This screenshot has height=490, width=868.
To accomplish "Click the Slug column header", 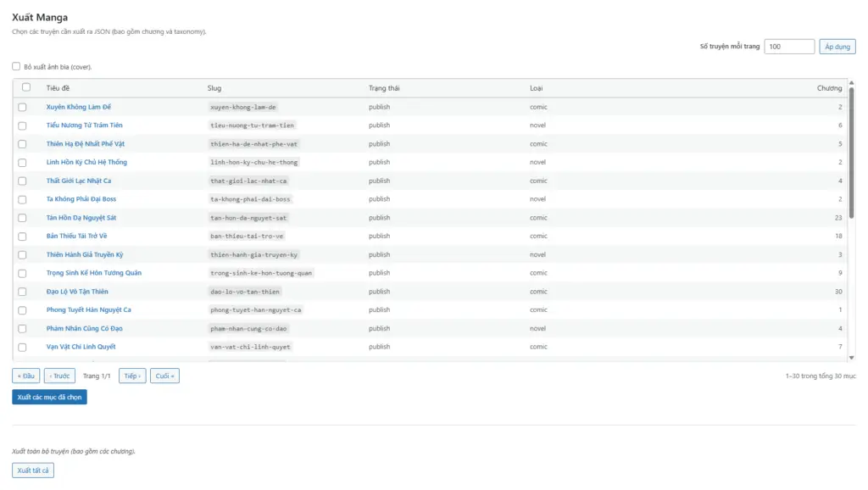I will (x=214, y=88).
